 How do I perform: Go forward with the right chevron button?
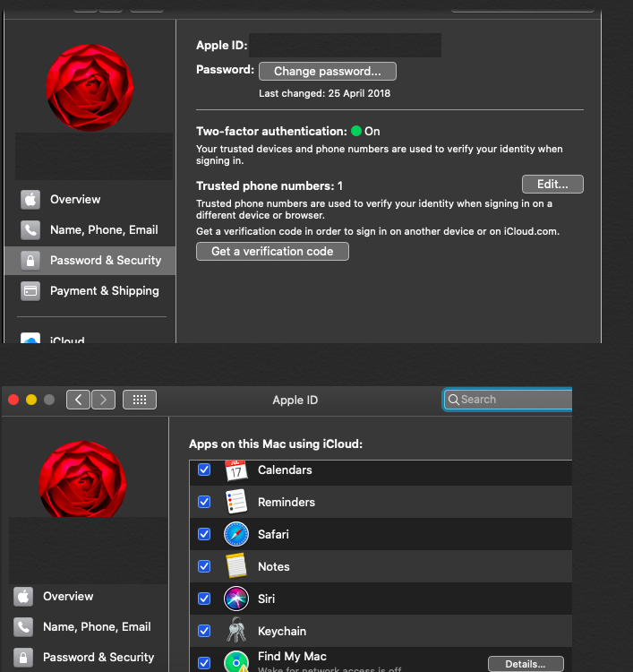[x=103, y=400]
